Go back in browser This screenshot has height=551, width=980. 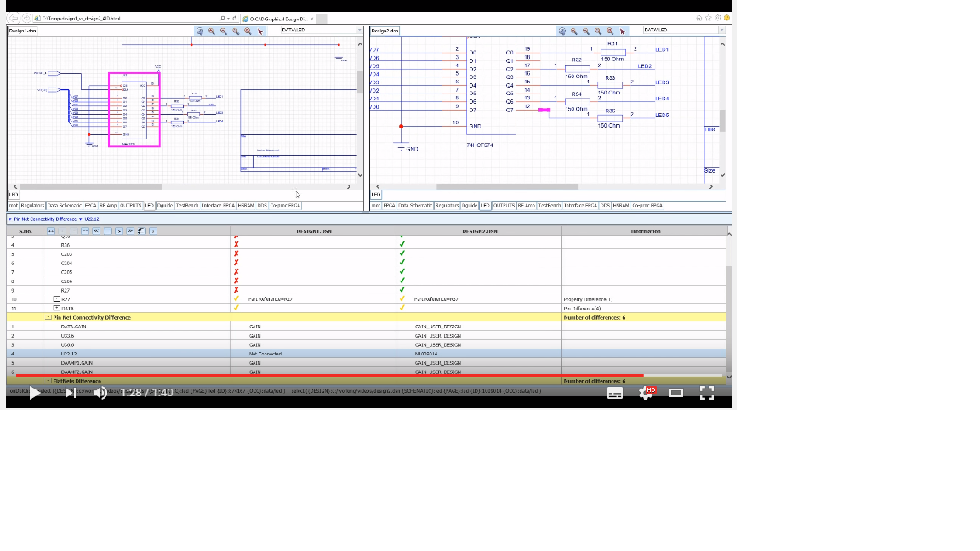click(x=14, y=18)
